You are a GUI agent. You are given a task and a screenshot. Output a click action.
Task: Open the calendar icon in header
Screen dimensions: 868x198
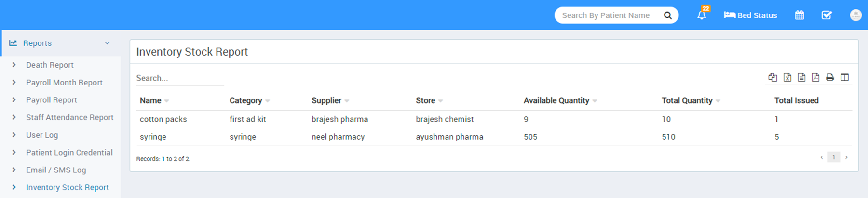point(800,15)
